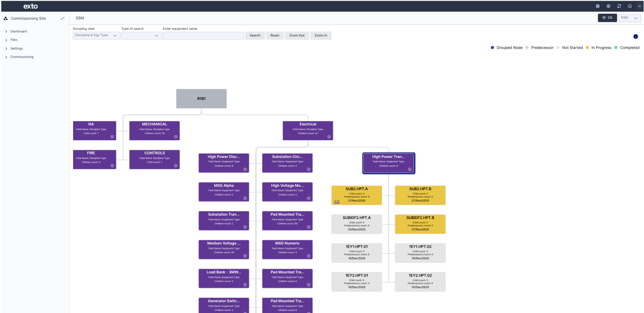This screenshot has width=644, height=313.
Task: Click the sync/refresh icon in the top bar
Action: tap(619, 6)
